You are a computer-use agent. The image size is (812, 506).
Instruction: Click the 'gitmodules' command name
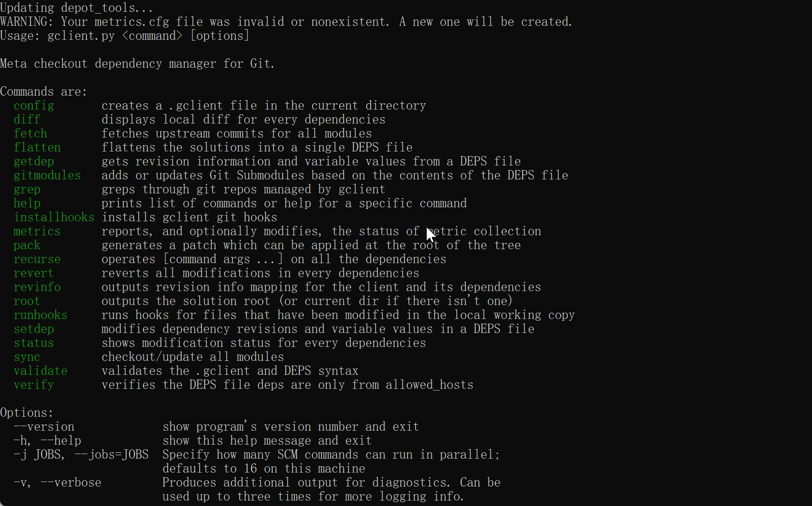[x=47, y=176]
